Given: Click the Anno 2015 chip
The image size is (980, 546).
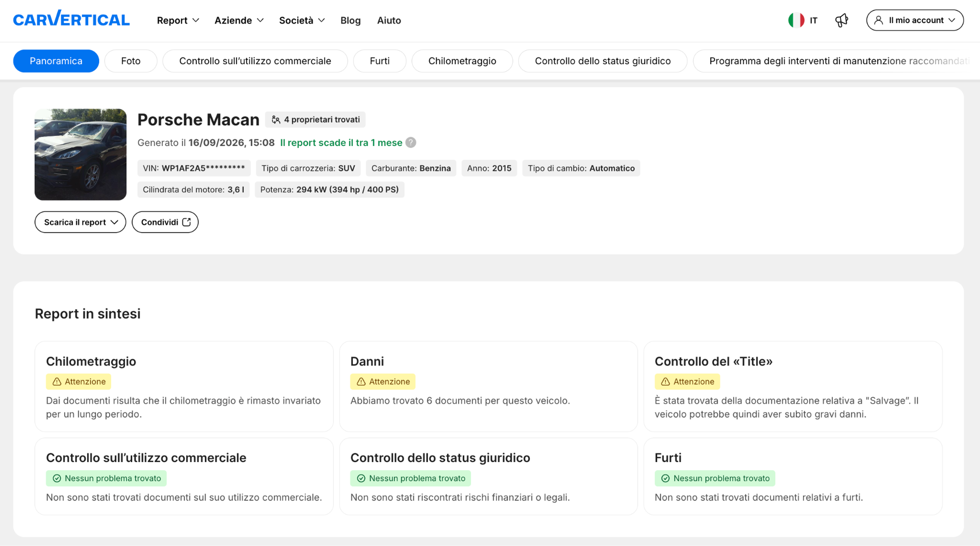Looking at the screenshot, I should tap(489, 168).
